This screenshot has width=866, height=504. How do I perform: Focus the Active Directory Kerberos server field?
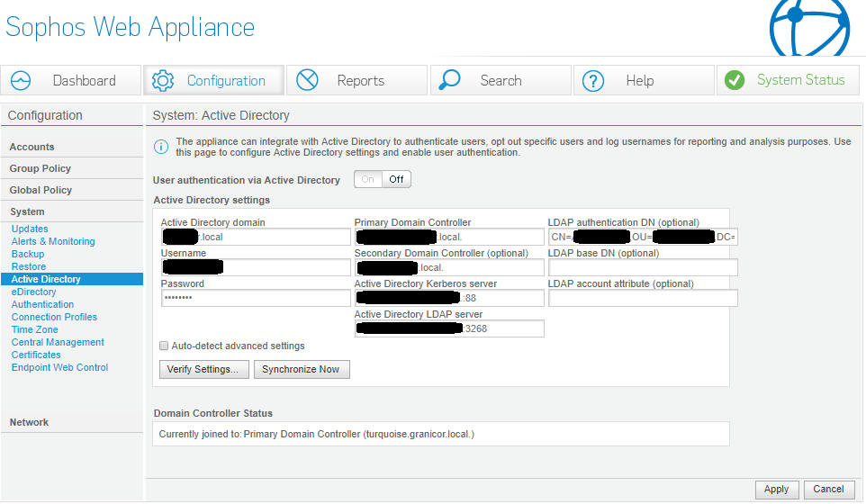point(449,298)
